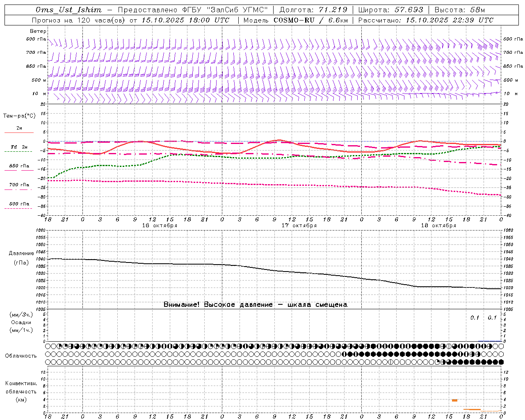Click the Осадки precipitation label

tap(21, 322)
